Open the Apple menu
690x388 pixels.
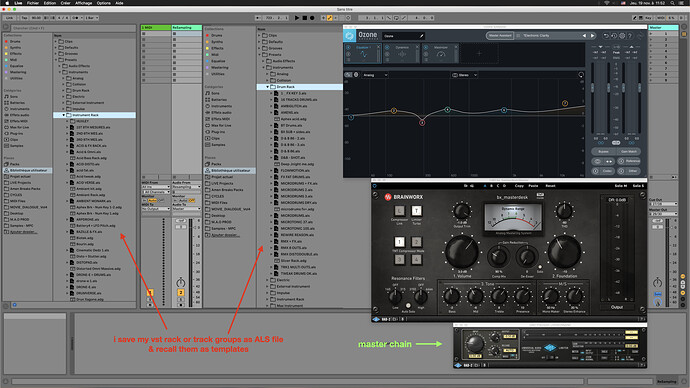7,3
